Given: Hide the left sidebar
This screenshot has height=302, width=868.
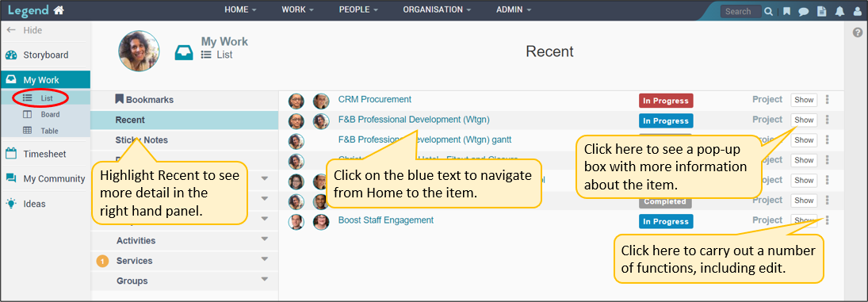Looking at the screenshot, I should point(25,30).
